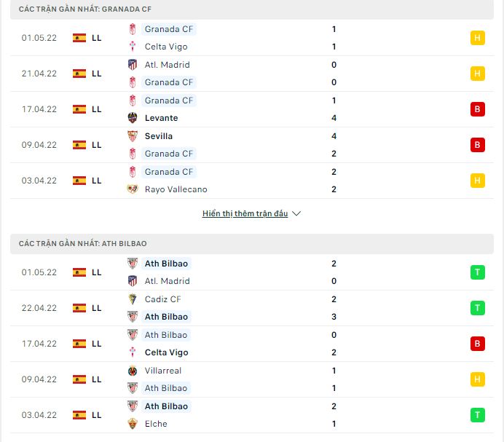Click the yellow H badge for Villarreal vs Ath Bilbao

click(x=477, y=379)
